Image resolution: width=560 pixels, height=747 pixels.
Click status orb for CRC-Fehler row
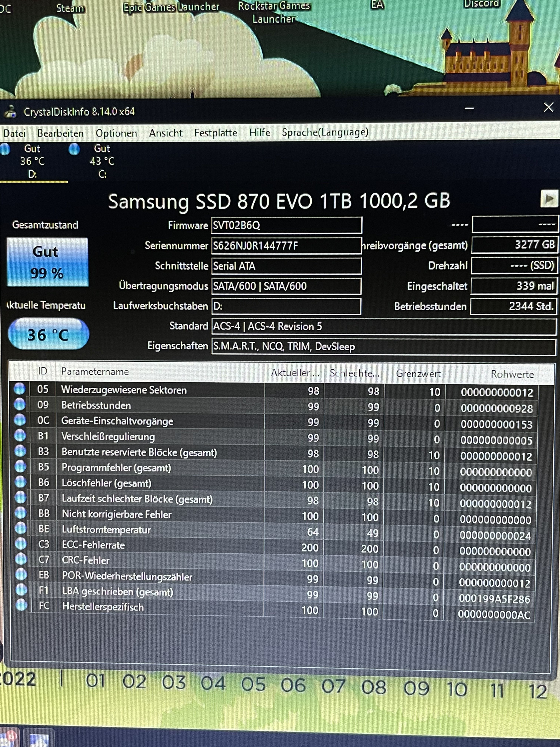21,559
